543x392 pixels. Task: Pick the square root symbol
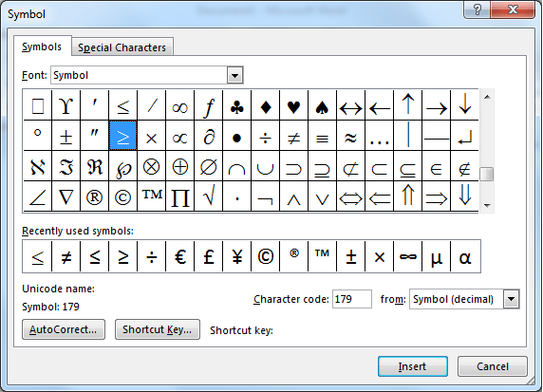209,196
